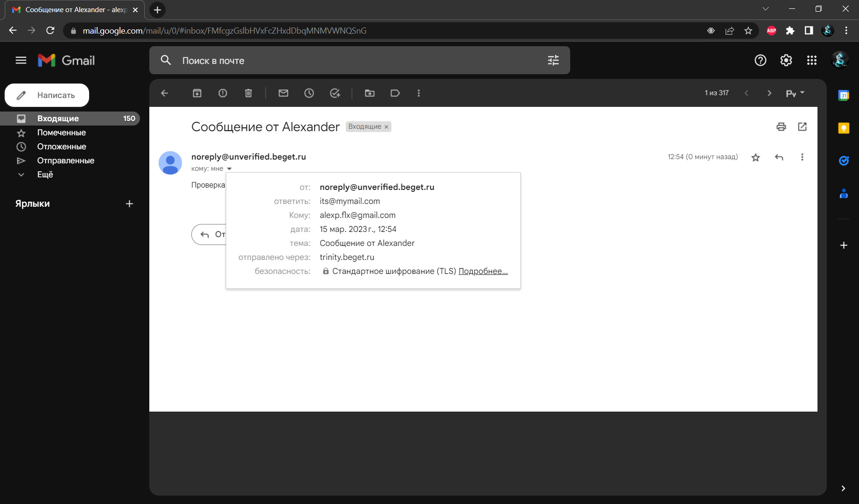The height and width of the screenshot is (504, 859).
Task: Select the Gmail browser tab
Action: coord(75,10)
